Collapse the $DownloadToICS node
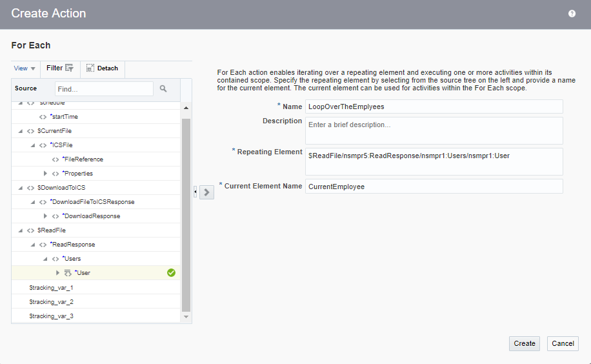 tap(21, 188)
